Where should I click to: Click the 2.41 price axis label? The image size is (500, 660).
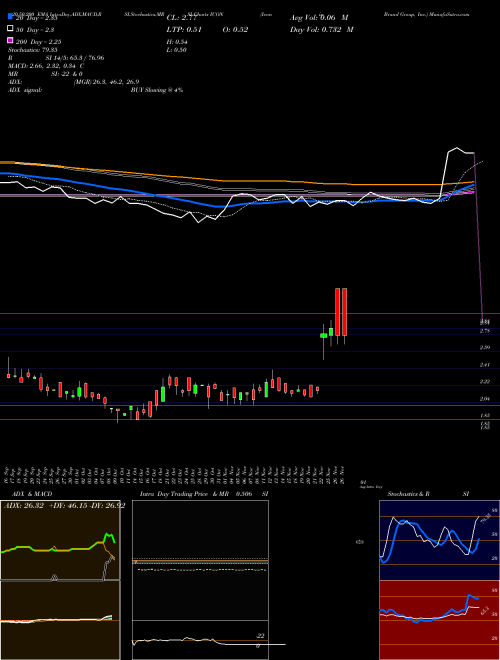pyautogui.click(x=485, y=365)
